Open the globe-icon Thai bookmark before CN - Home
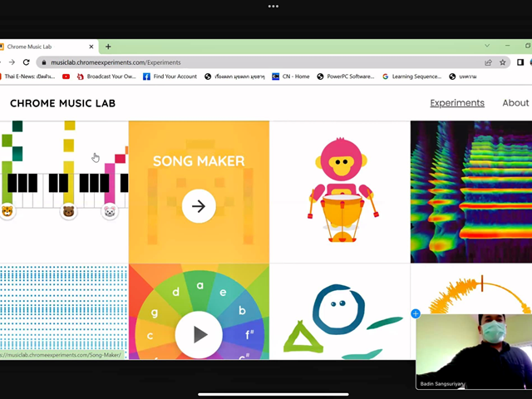 (x=234, y=76)
